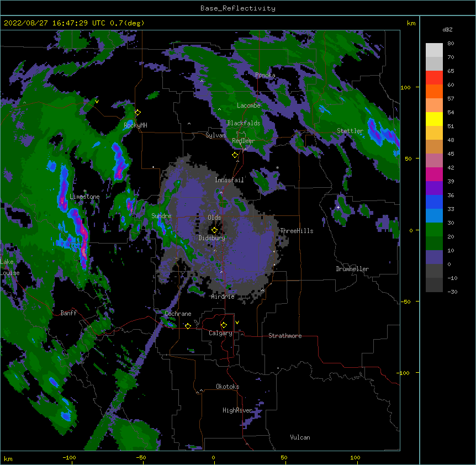The width and height of the screenshot is (476, 465).
Task: Click the Olds city label
Action: 214,218
